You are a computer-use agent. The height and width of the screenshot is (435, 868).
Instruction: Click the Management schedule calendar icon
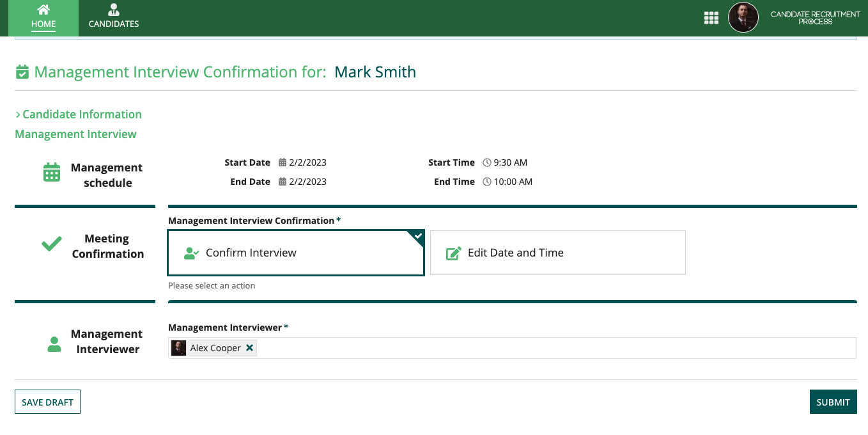52,172
